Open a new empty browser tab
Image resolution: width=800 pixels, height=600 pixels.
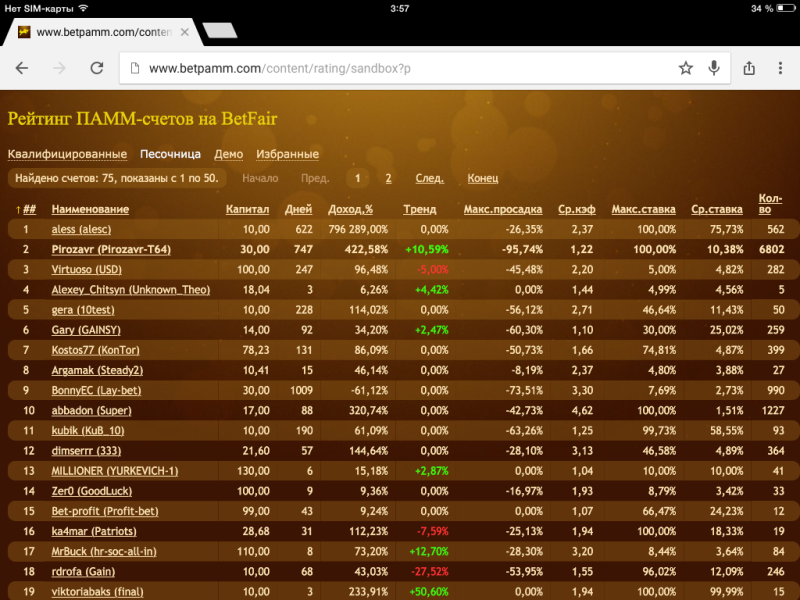pyautogui.click(x=219, y=31)
